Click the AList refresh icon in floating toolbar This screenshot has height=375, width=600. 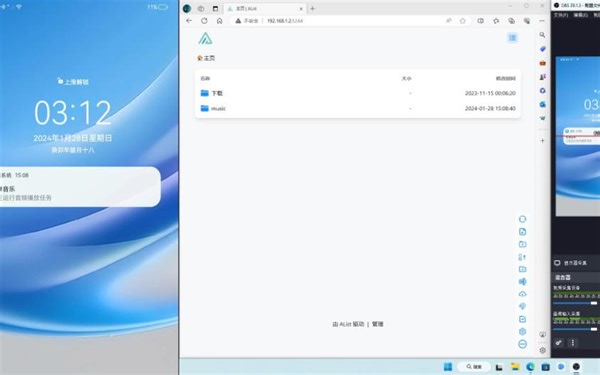click(522, 219)
